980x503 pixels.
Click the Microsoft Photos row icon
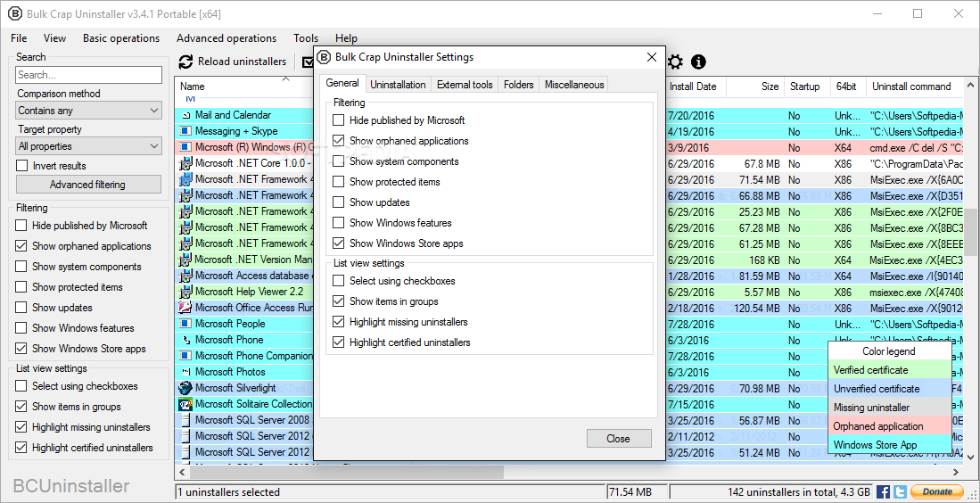pyautogui.click(x=185, y=372)
